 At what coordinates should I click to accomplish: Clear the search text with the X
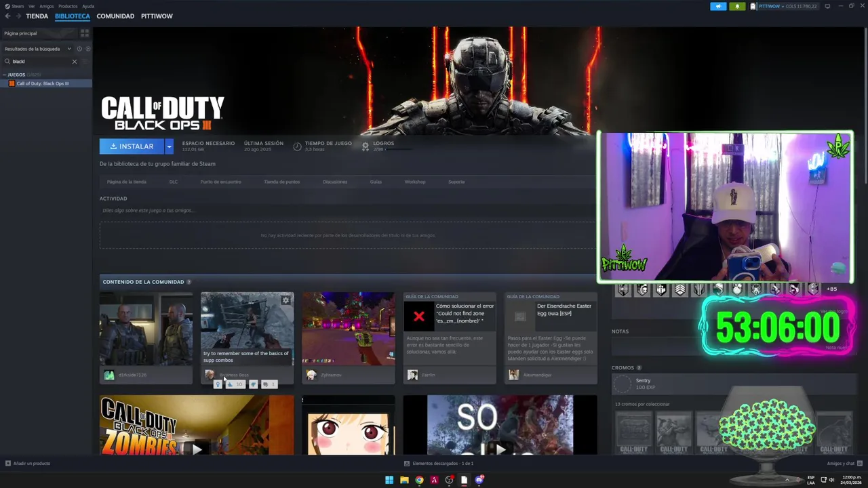[x=75, y=61]
